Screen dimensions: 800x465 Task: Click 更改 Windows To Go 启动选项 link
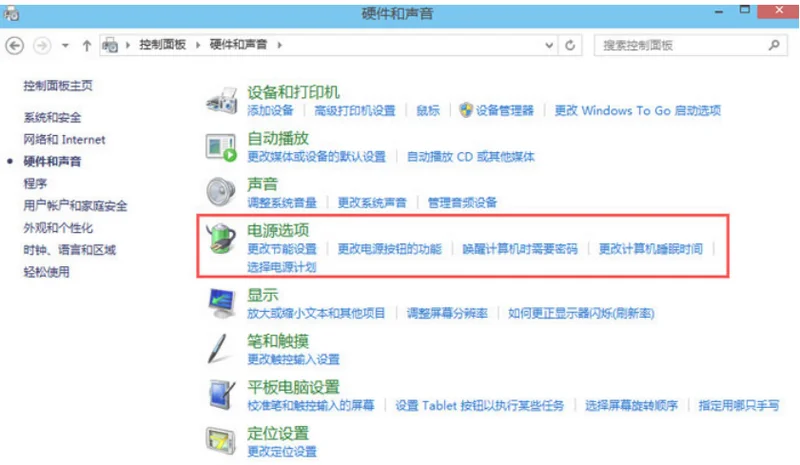[638, 110]
